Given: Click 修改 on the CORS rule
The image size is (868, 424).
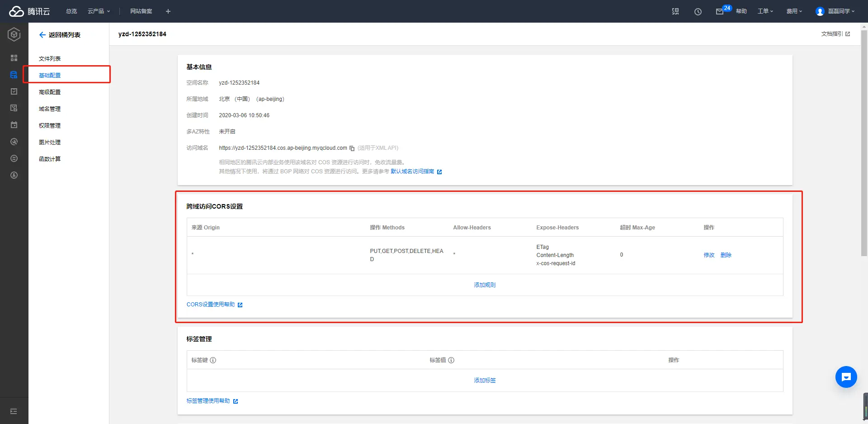Looking at the screenshot, I should tap(709, 255).
